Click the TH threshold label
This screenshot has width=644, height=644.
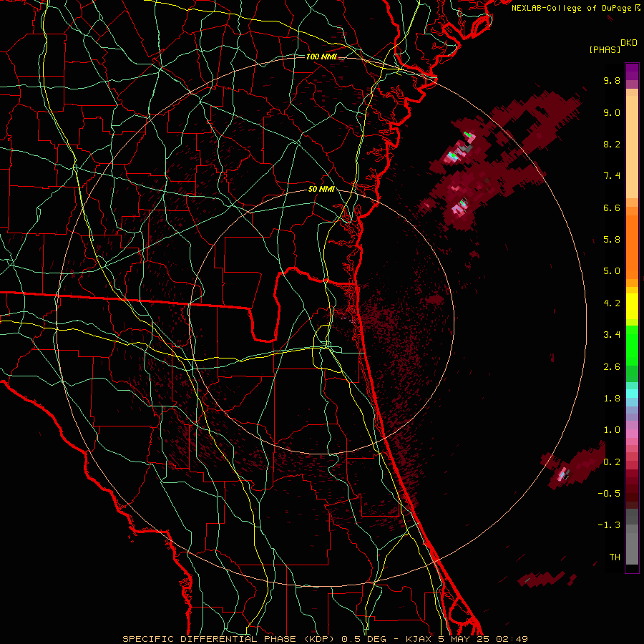[615, 557]
